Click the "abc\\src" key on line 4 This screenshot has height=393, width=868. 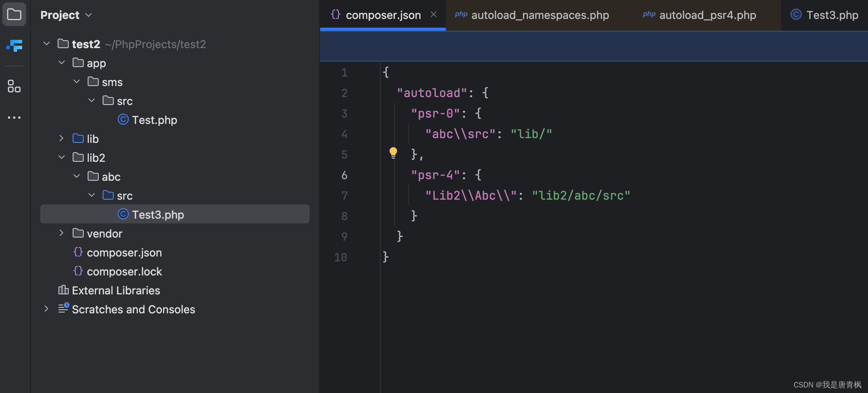tap(460, 134)
